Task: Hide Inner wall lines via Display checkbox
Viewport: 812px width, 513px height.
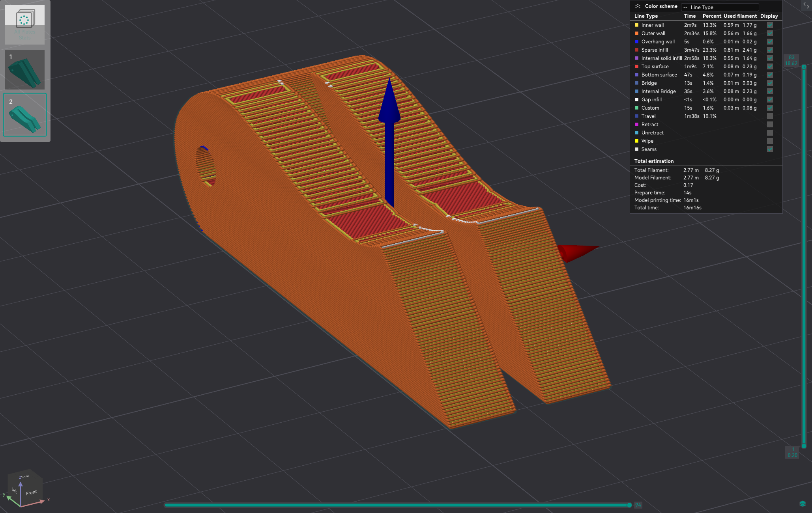Action: coord(770,25)
